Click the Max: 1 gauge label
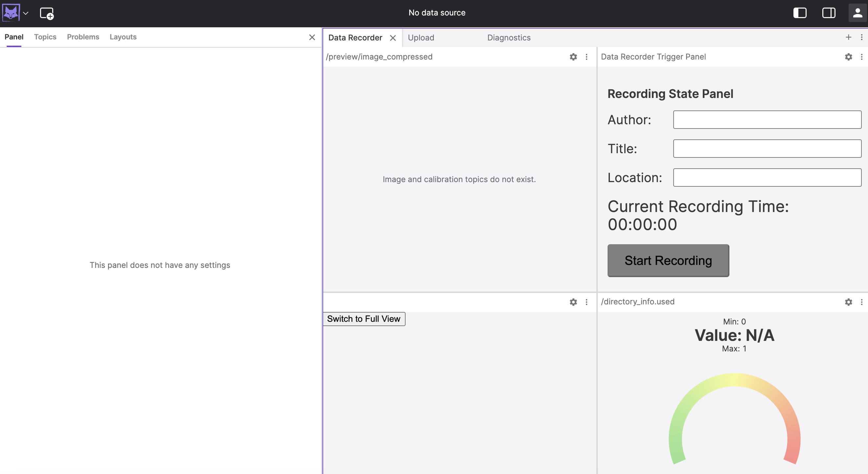Image resolution: width=868 pixels, height=474 pixels. coord(734,348)
